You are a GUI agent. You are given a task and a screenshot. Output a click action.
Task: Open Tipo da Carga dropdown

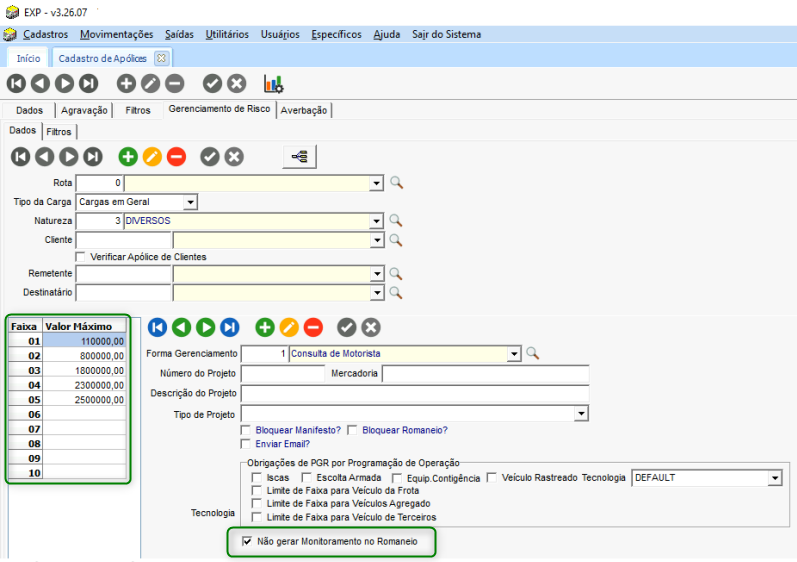point(190,202)
